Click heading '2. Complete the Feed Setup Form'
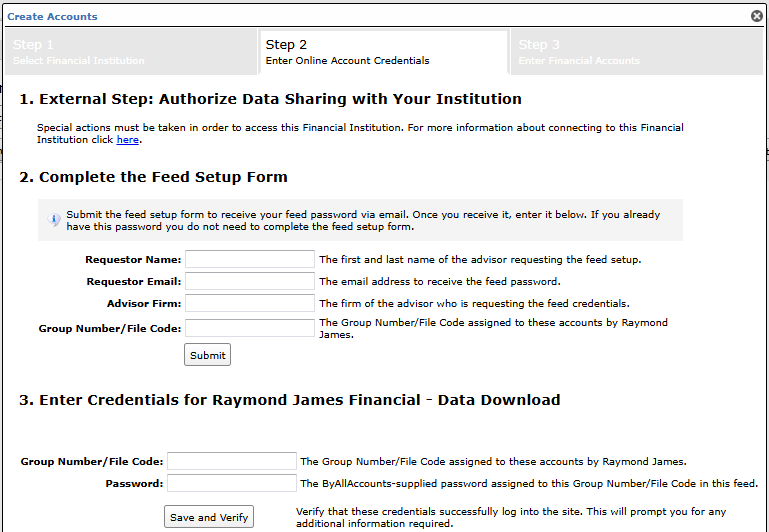 tap(154, 177)
